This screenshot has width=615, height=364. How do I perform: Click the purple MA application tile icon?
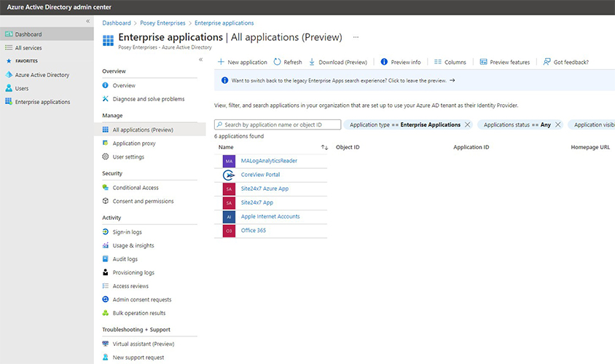[x=229, y=161]
